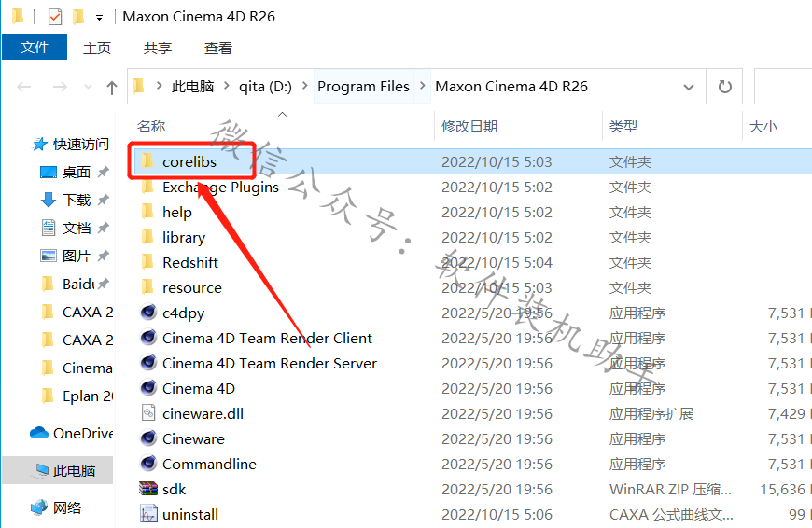Switch to the 共享 ribbon tab
This screenshot has width=812, height=528.
tap(158, 49)
